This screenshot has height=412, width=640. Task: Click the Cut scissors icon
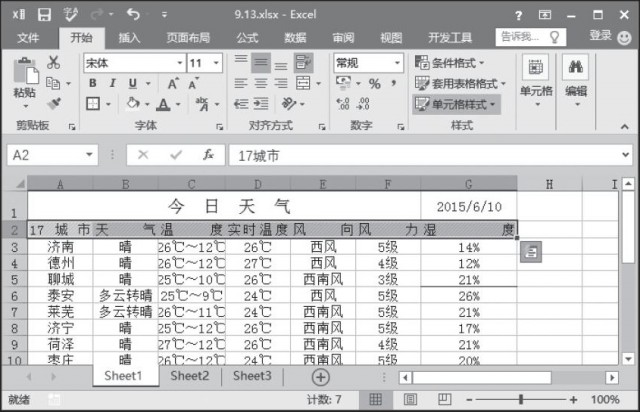pyautogui.click(x=53, y=63)
